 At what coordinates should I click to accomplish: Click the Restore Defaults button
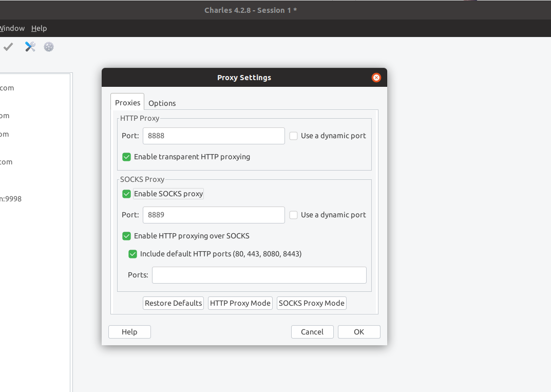coord(173,303)
